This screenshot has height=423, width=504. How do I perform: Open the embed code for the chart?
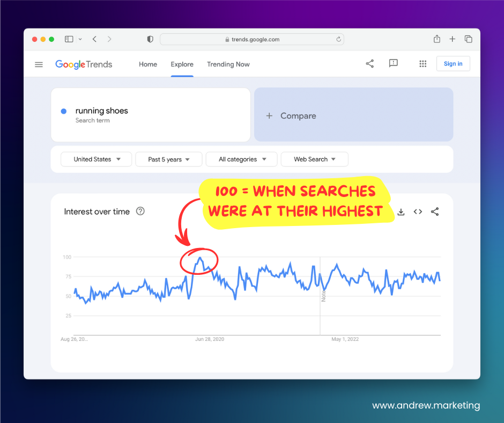[418, 211]
